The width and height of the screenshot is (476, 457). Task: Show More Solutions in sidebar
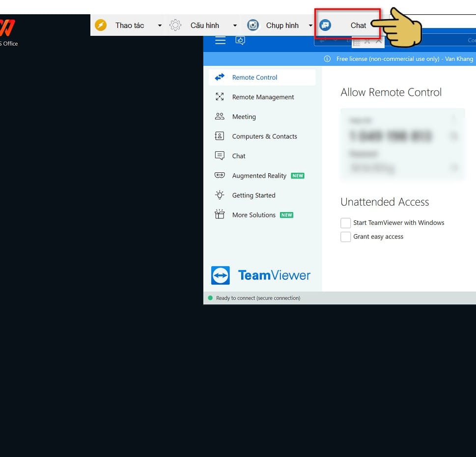pyautogui.click(x=262, y=215)
